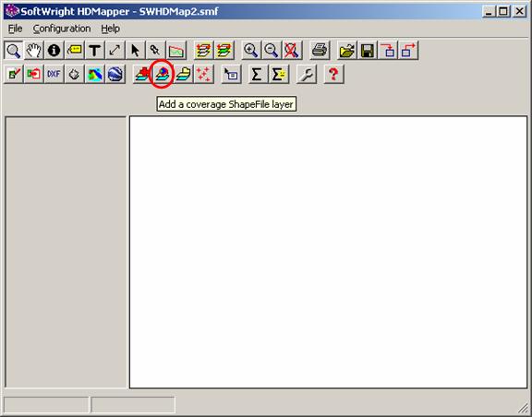Click the DXF import icon
Viewport: 532px width, 417px height.
54,74
